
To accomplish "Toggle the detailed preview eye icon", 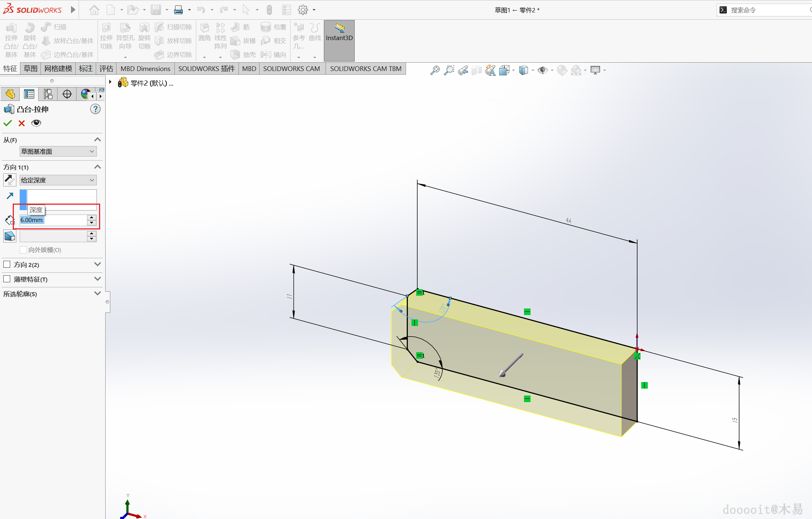I will point(36,123).
